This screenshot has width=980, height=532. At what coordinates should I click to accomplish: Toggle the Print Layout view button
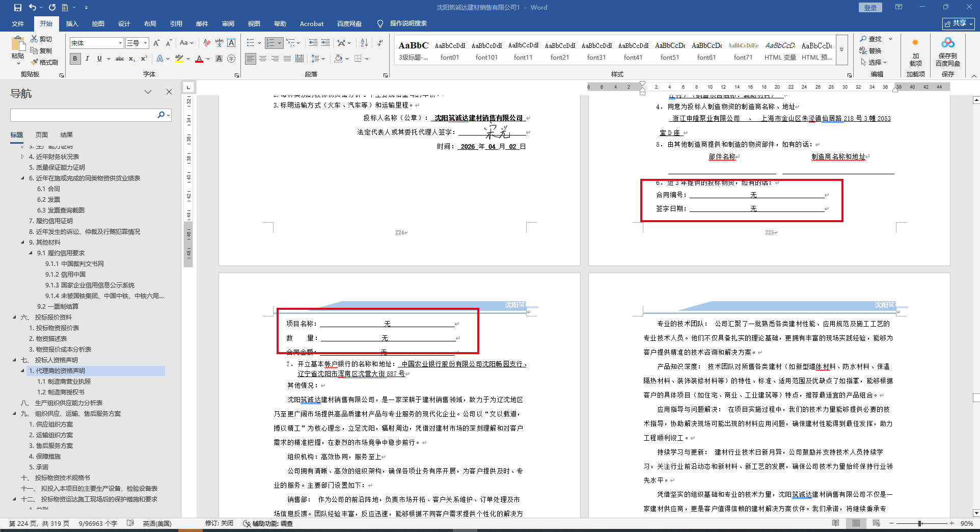tap(856, 523)
